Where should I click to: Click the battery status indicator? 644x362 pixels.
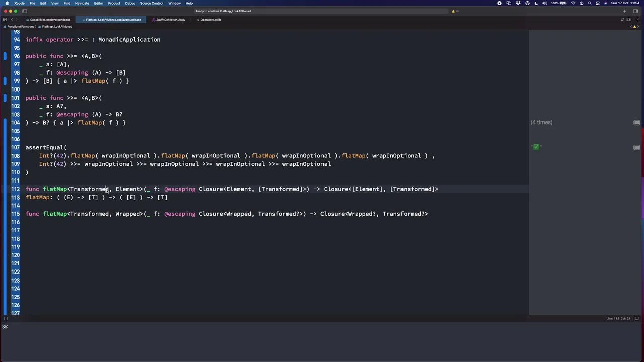[x=559, y=3]
